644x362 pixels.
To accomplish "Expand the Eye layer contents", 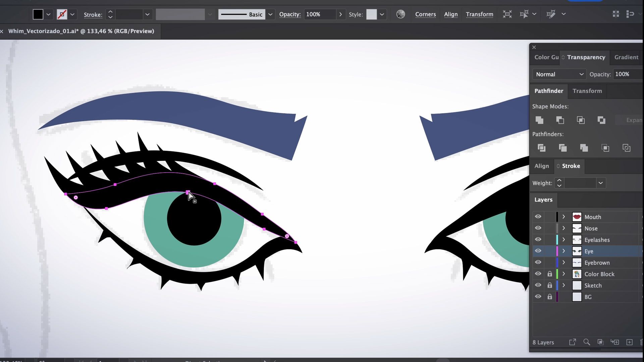I will click(563, 251).
